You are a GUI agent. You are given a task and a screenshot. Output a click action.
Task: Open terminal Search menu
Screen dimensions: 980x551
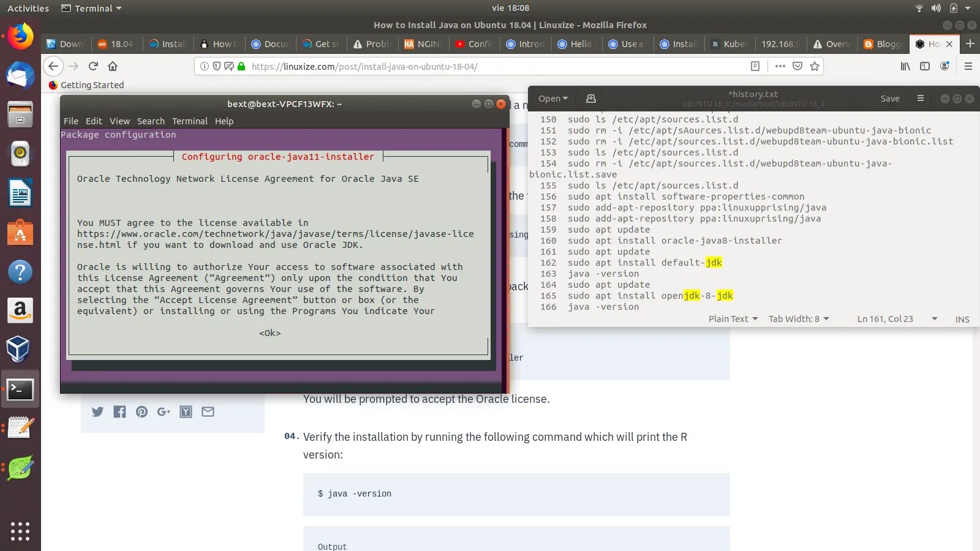coord(151,121)
